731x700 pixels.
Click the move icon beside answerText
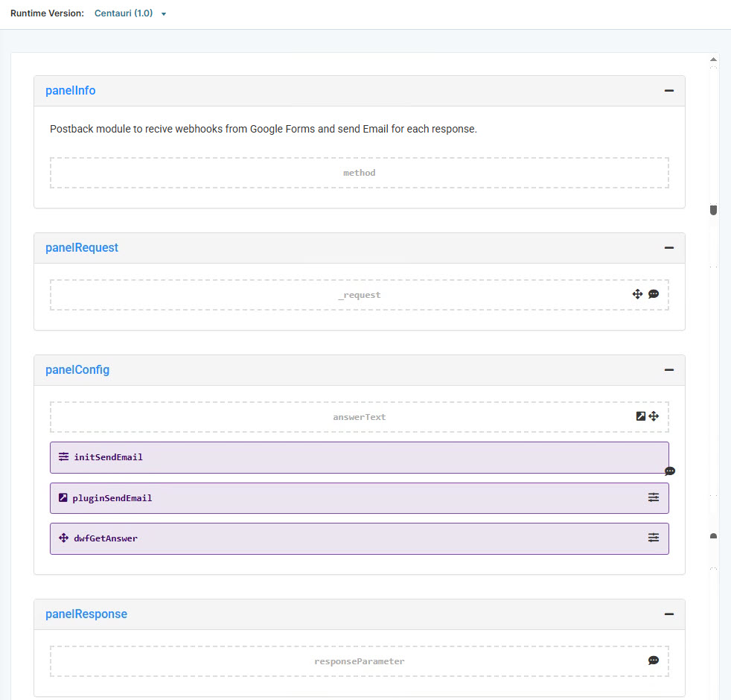(654, 416)
